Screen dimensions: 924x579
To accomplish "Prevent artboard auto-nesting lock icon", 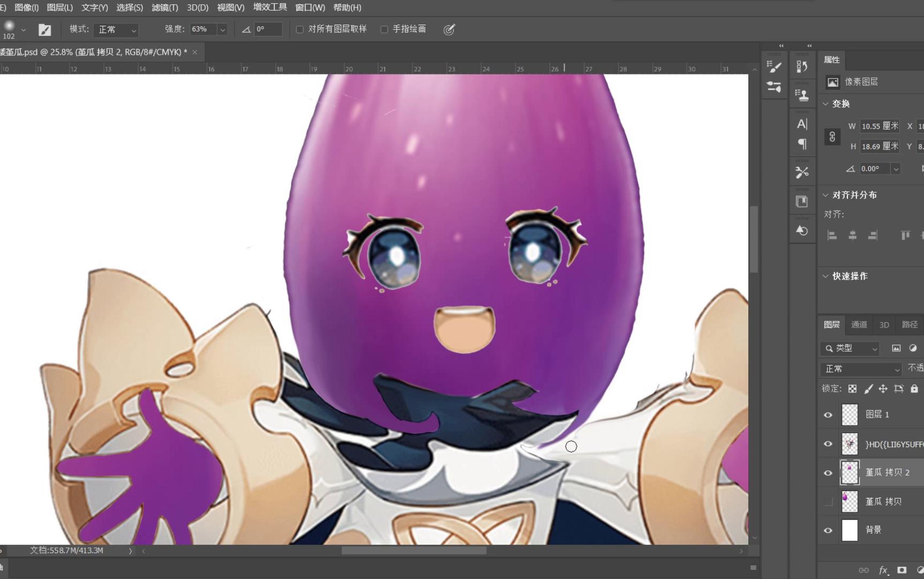I will click(899, 389).
